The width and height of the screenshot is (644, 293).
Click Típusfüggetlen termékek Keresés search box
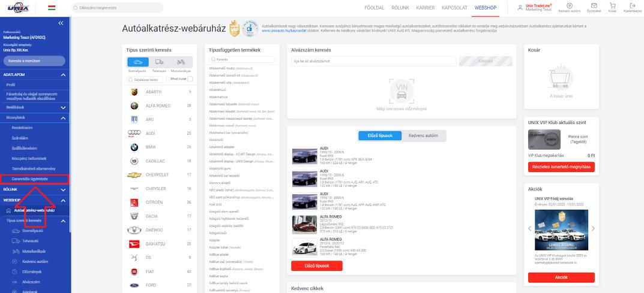(242, 59)
